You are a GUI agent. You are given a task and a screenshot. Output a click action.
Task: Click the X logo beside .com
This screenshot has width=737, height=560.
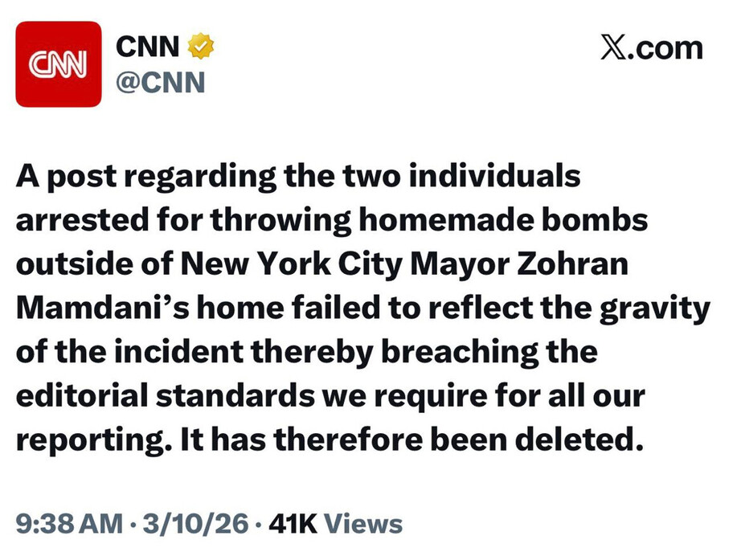(615, 48)
